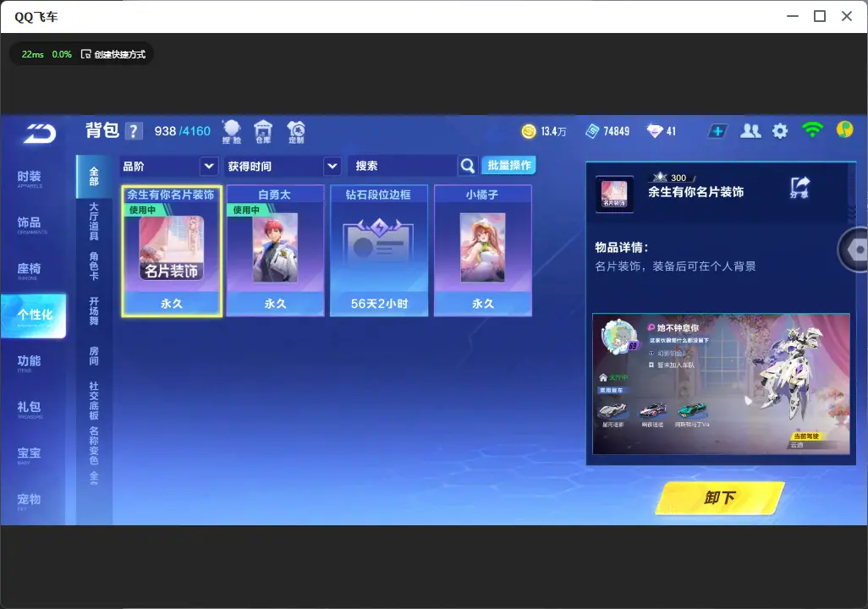
Task: Click the name card preview image
Action: click(722, 384)
